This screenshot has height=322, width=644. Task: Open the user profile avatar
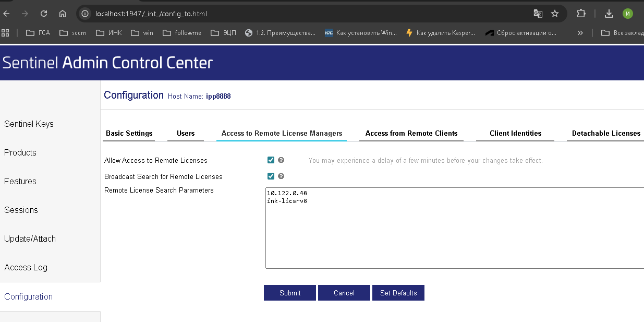(x=628, y=14)
